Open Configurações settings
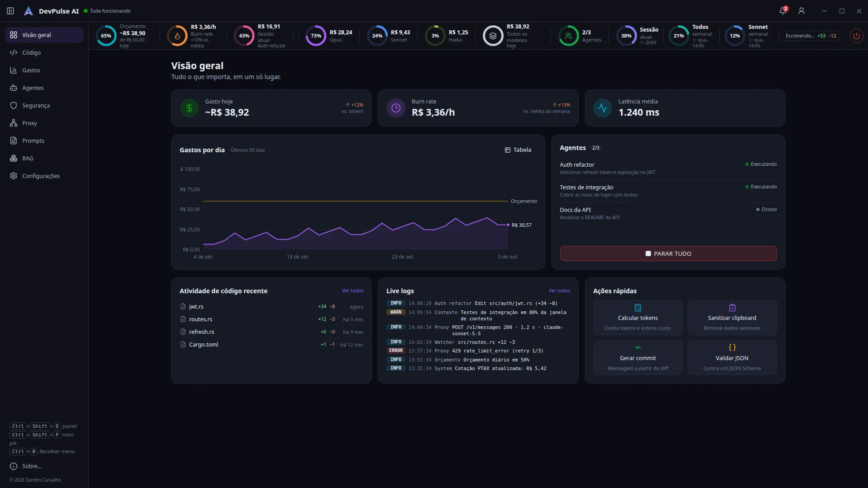Image resolution: width=868 pixels, height=488 pixels. [44, 176]
